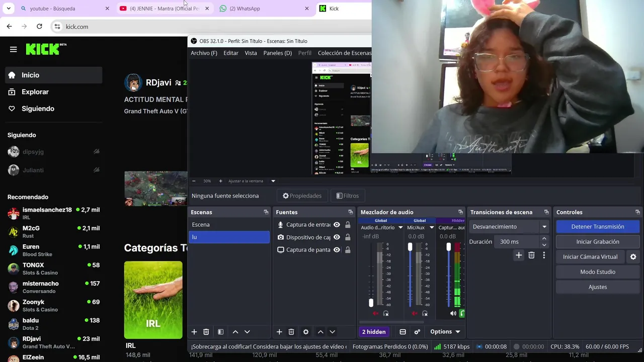Toggle lock on Dispositivo de captura source
The height and width of the screenshot is (362, 644).
tap(348, 237)
